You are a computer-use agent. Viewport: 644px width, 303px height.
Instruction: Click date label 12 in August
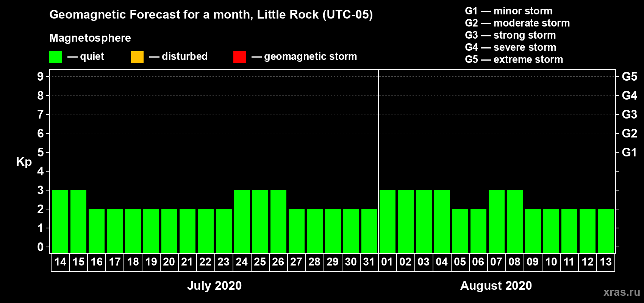[588, 262]
